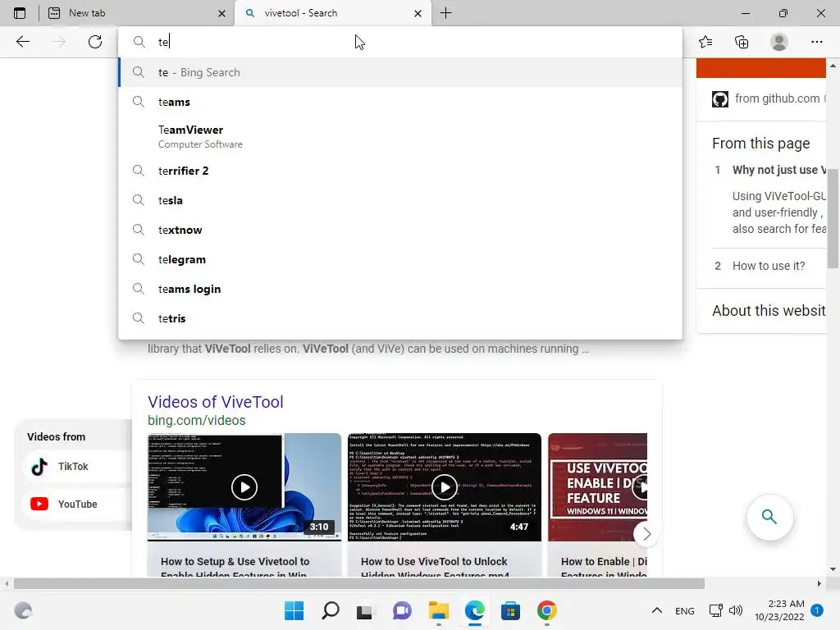
Task: Open the user profile avatar icon
Action: tap(779, 42)
